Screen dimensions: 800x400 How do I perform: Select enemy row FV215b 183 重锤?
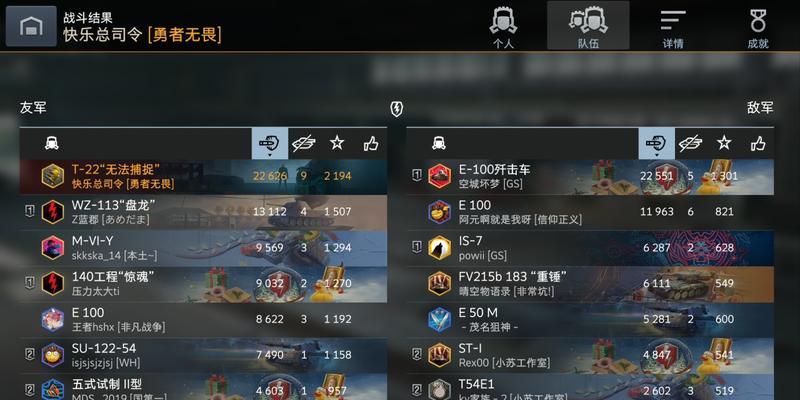pos(590,284)
